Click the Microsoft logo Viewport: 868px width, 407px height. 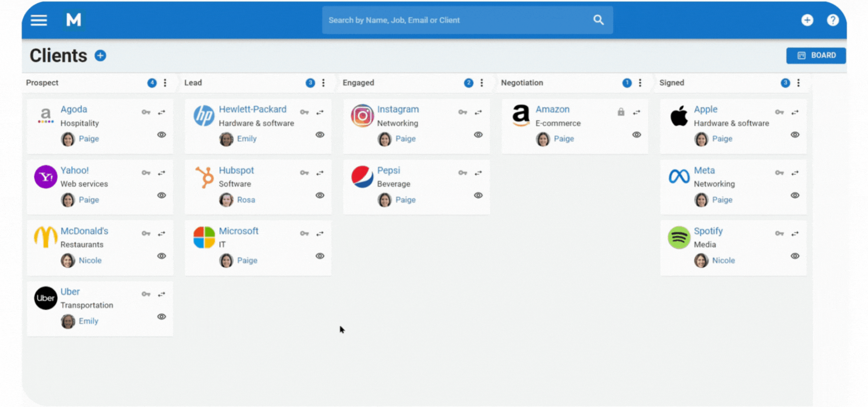pyautogui.click(x=204, y=237)
